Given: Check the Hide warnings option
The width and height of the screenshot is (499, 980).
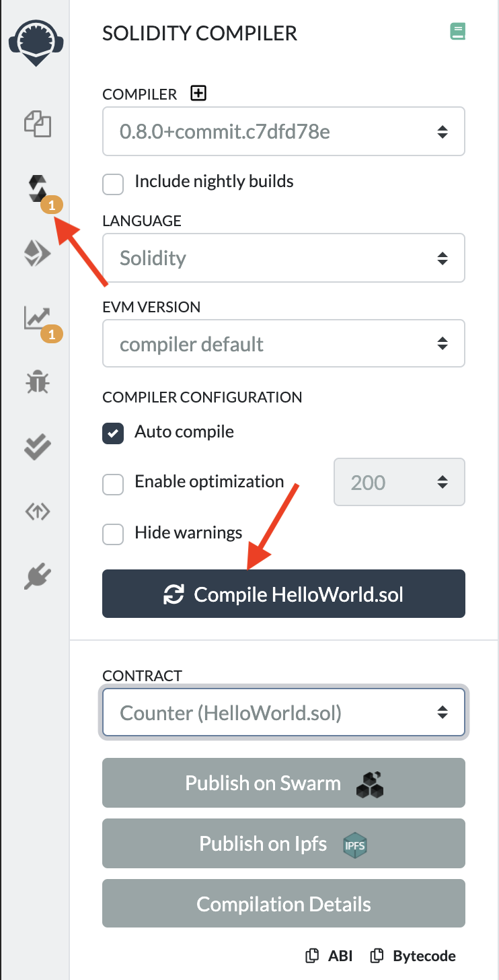Looking at the screenshot, I should (x=113, y=535).
